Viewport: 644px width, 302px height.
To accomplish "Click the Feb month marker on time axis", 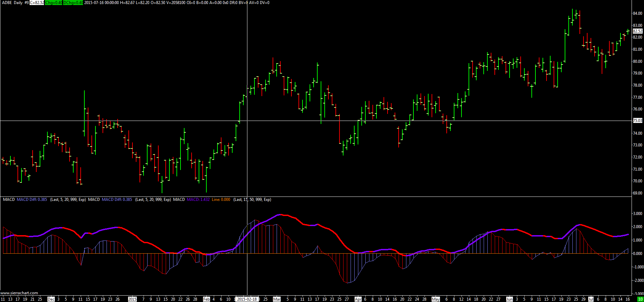I will (x=206, y=299).
